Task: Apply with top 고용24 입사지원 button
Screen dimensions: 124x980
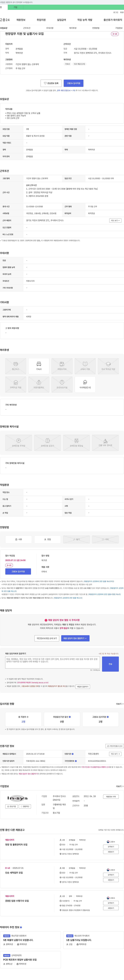Action: (x=73, y=83)
